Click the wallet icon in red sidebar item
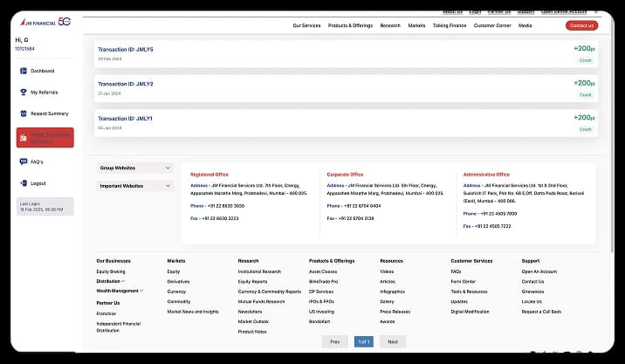This screenshot has width=625, height=364. [x=24, y=138]
